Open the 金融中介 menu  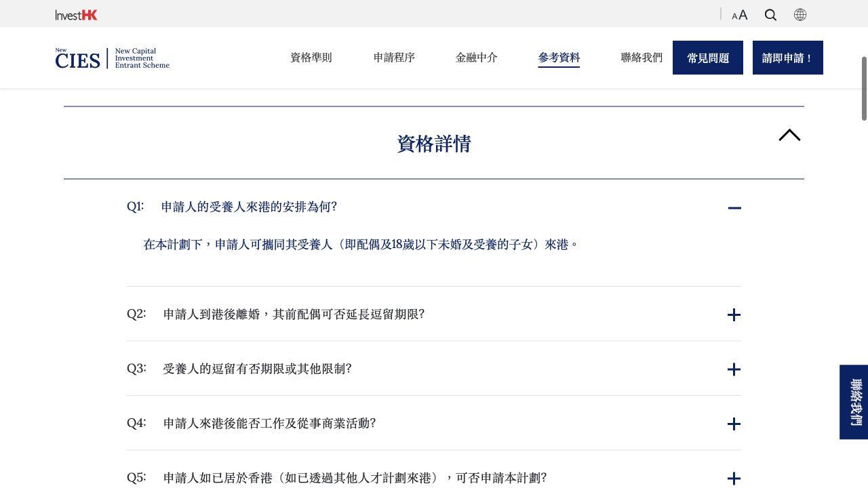click(x=477, y=58)
